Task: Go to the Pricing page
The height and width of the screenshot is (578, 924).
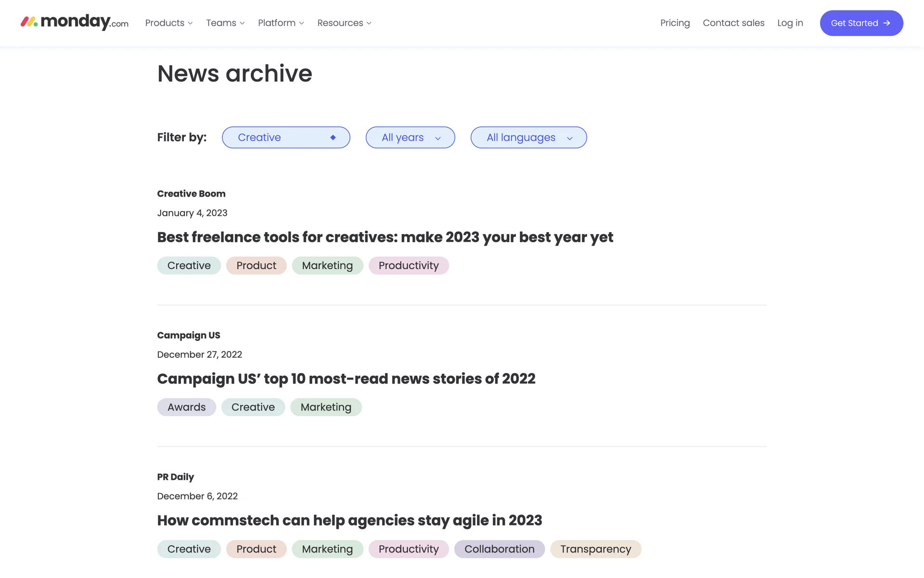Action: click(x=675, y=23)
